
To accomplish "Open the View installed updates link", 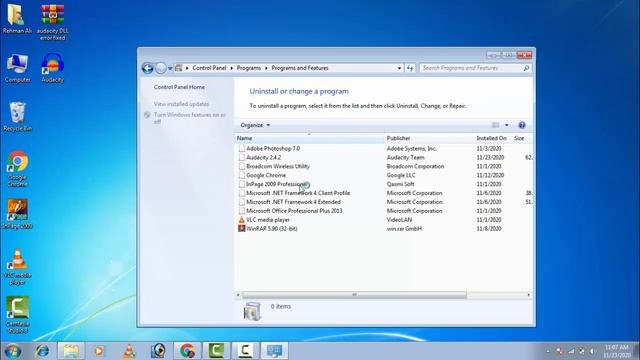I will pos(181,104).
